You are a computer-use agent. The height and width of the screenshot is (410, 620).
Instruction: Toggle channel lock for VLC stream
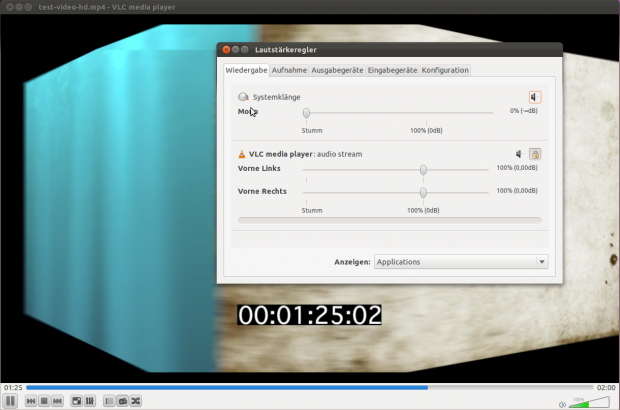click(535, 154)
